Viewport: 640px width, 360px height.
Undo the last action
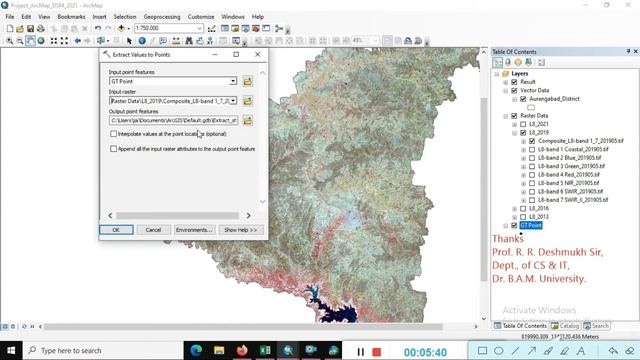click(98, 29)
